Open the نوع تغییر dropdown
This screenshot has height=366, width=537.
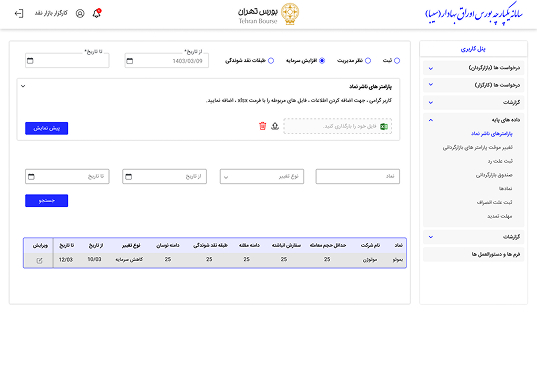(x=262, y=176)
